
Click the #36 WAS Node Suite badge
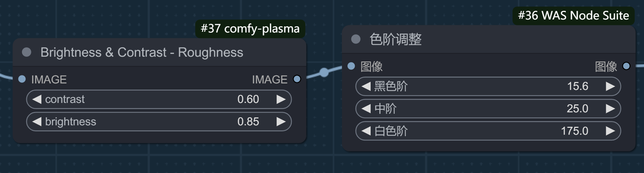tap(573, 16)
